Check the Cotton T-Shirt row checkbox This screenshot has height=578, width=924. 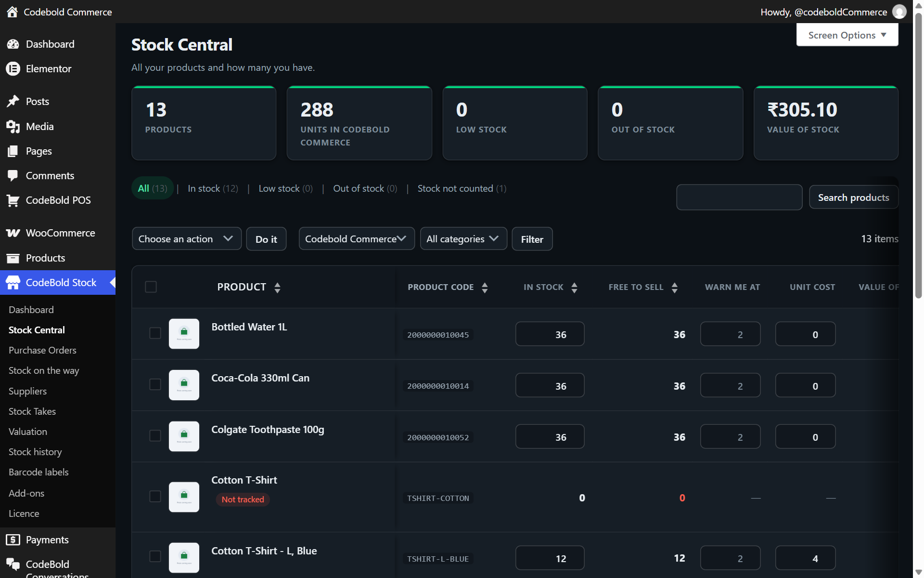(155, 496)
